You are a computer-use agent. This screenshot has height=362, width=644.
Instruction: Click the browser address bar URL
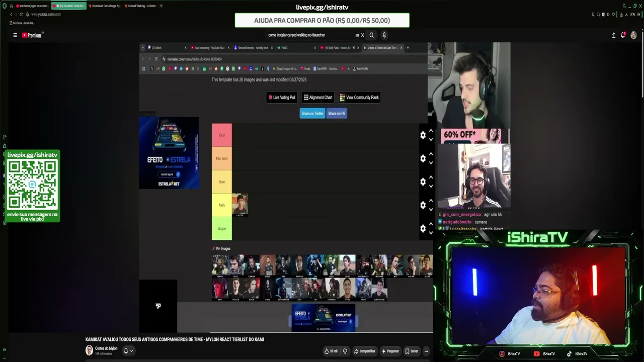[x=46, y=15]
